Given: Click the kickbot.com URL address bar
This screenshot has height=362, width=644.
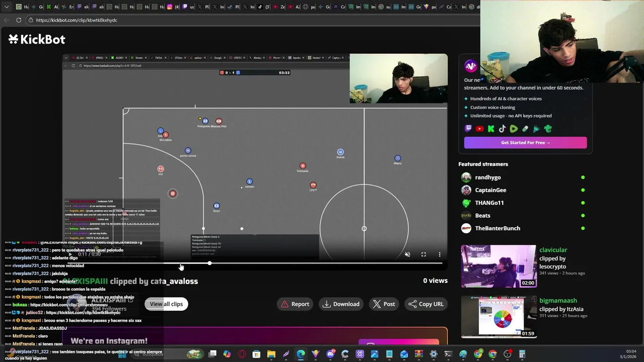Looking at the screenshot, I should pyautogui.click(x=252, y=20).
